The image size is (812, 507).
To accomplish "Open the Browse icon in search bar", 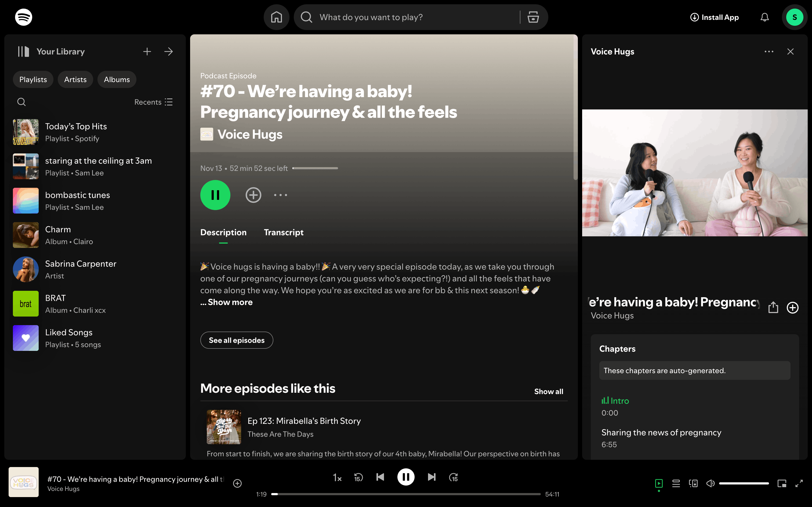I will click(x=533, y=17).
